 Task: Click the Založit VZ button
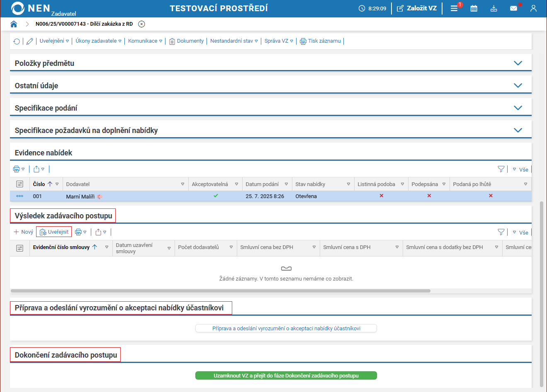click(x=417, y=8)
